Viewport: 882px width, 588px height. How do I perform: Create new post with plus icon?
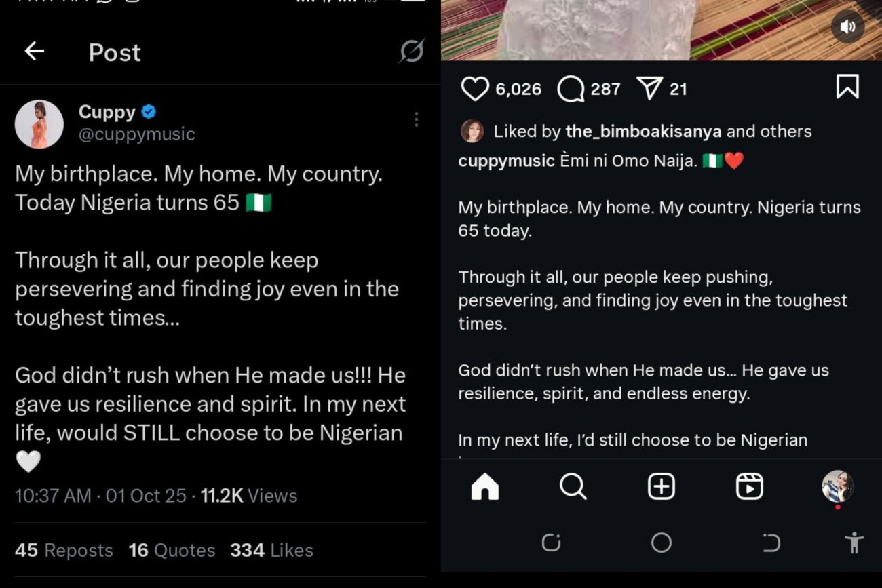661,486
